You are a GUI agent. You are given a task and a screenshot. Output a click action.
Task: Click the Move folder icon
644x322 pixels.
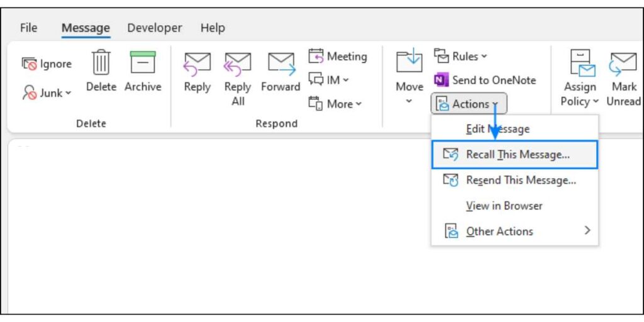409,62
